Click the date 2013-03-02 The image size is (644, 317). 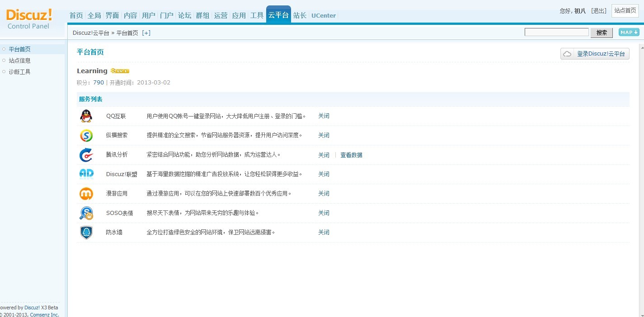154,83
